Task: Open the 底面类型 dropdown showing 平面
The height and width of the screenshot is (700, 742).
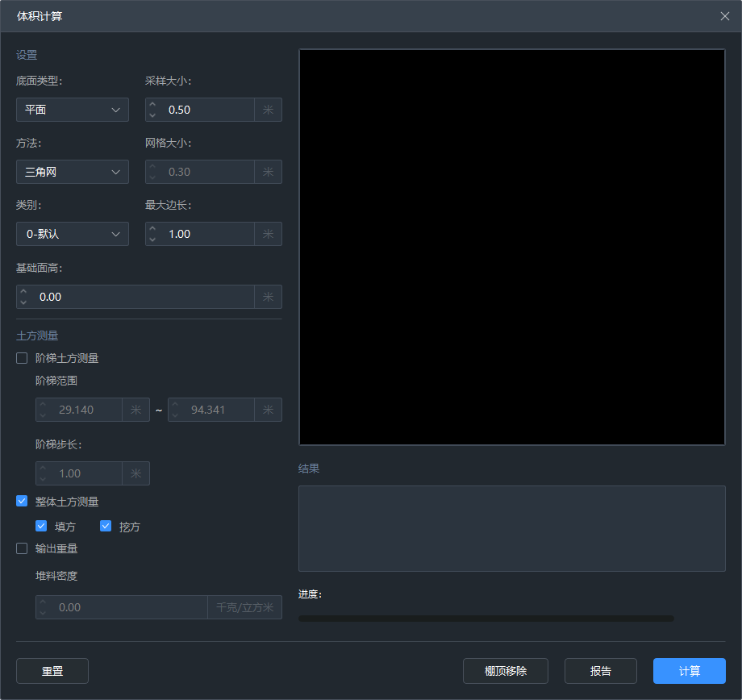Action: pos(73,110)
